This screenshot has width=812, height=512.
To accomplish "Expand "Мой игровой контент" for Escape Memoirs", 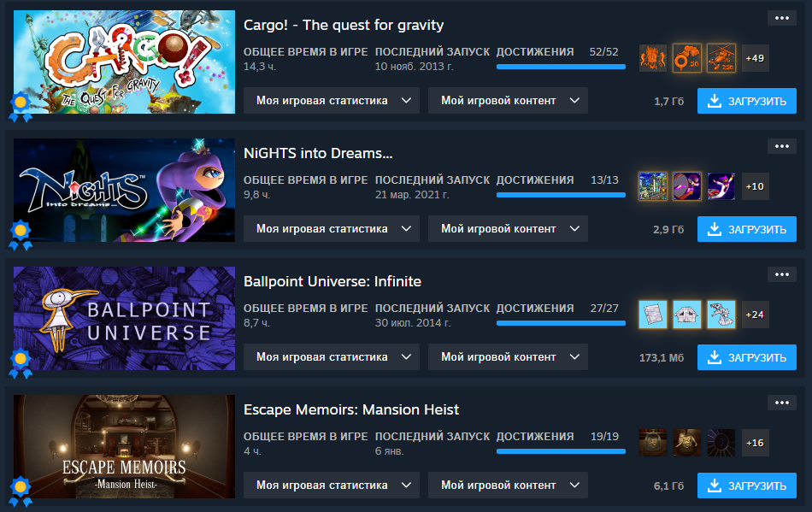I will pyautogui.click(x=508, y=486).
